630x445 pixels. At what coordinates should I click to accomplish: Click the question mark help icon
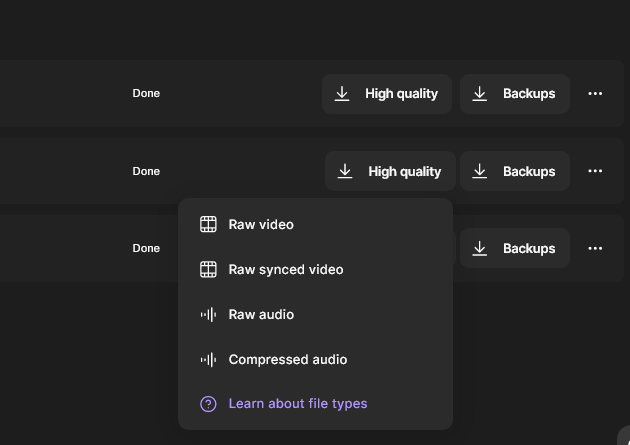[208, 404]
